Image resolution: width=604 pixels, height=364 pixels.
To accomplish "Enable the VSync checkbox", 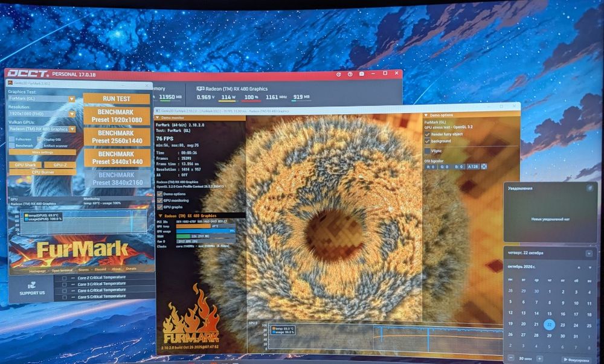I will click(x=427, y=152).
